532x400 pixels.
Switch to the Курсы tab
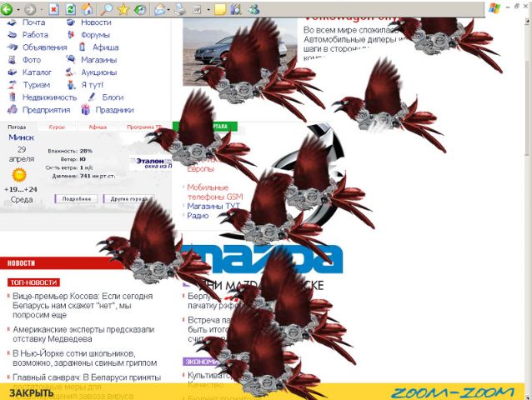click(x=57, y=127)
